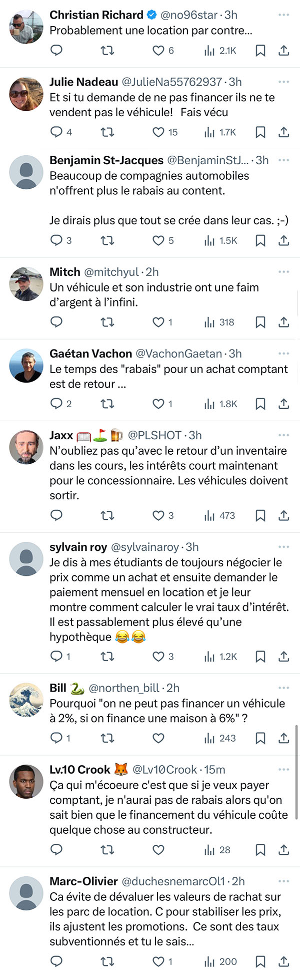Reply to Julie Nadeau's tweet
300x980 pixels.
click(x=56, y=132)
